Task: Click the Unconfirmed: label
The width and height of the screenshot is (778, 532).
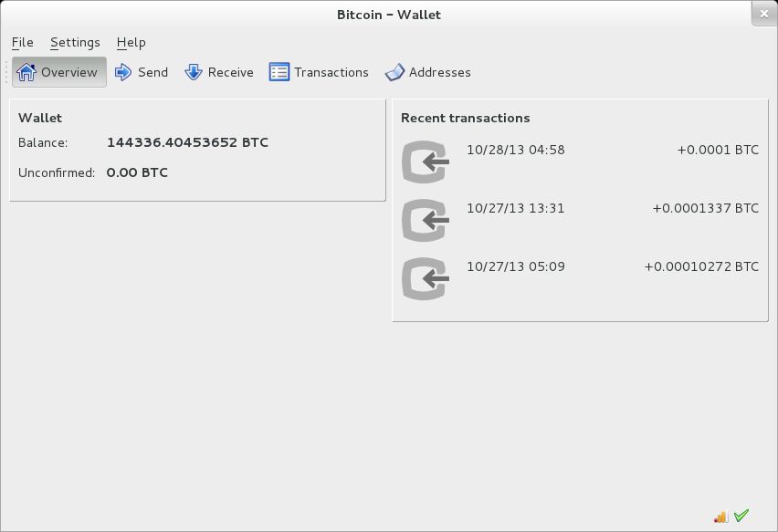Action: [x=57, y=172]
